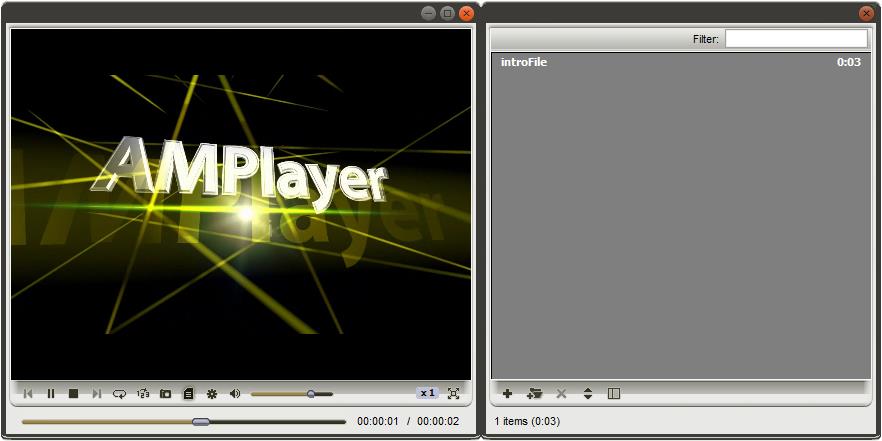This screenshot has width=882, height=441.
Task: Skip to the next track
Action: (97, 394)
